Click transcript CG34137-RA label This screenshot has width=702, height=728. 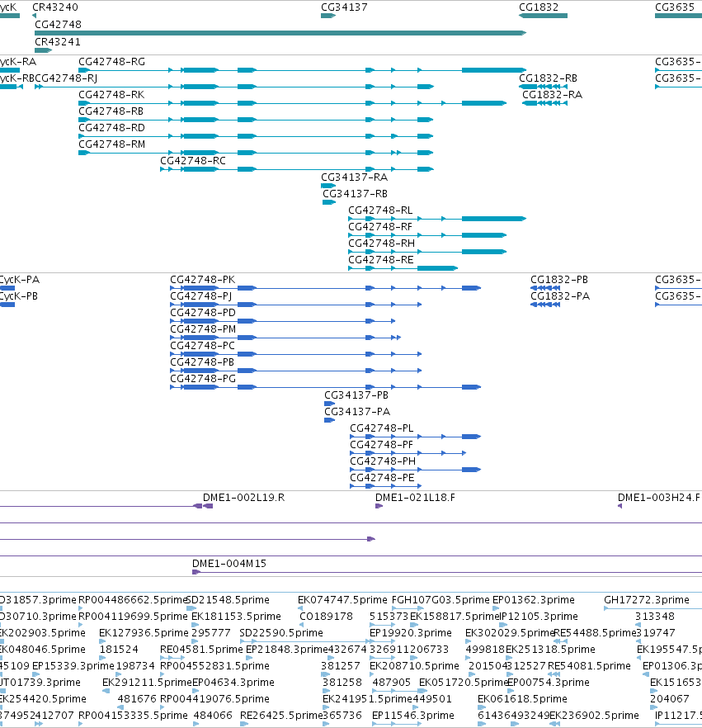point(355,177)
